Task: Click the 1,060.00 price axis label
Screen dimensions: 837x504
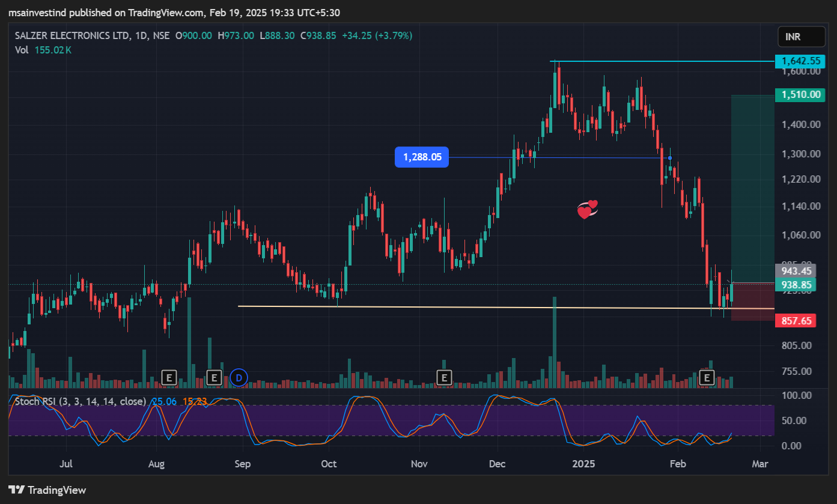Action: pyautogui.click(x=802, y=235)
